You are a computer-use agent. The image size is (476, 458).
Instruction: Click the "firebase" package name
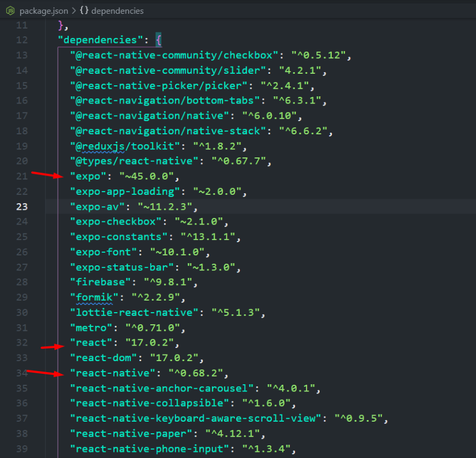click(x=101, y=282)
